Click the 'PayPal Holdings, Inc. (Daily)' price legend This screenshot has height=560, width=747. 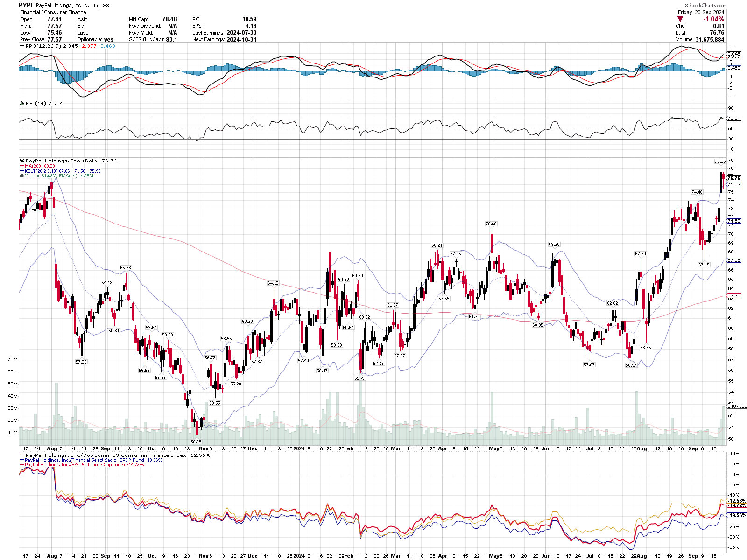point(68,161)
